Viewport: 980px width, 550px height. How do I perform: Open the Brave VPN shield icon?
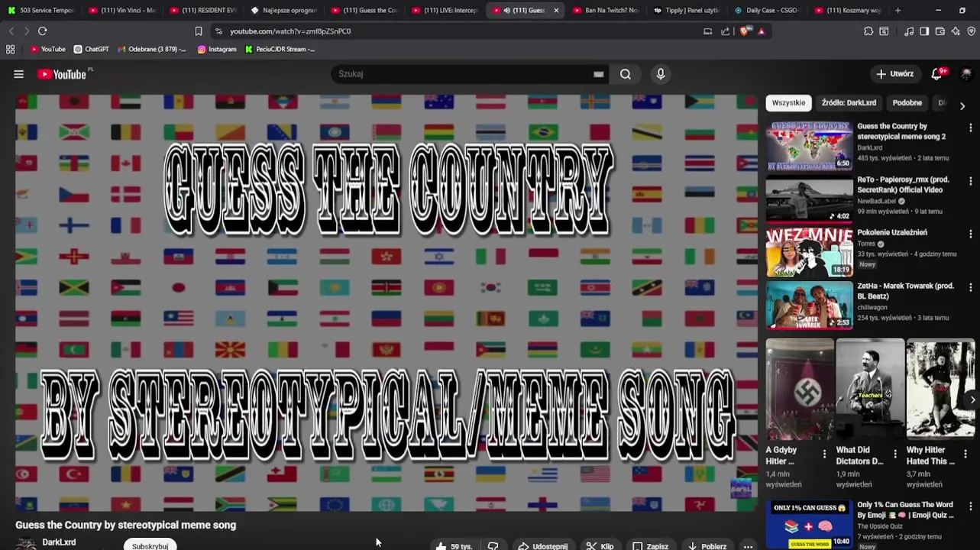point(971,31)
